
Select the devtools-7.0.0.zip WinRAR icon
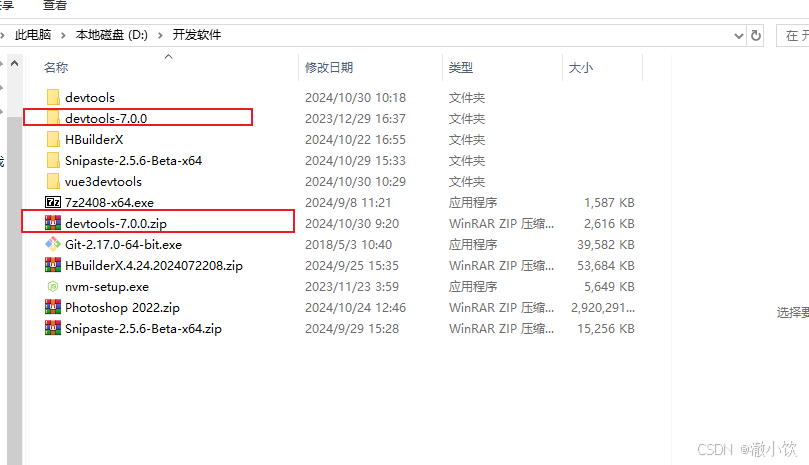pyautogui.click(x=53, y=223)
